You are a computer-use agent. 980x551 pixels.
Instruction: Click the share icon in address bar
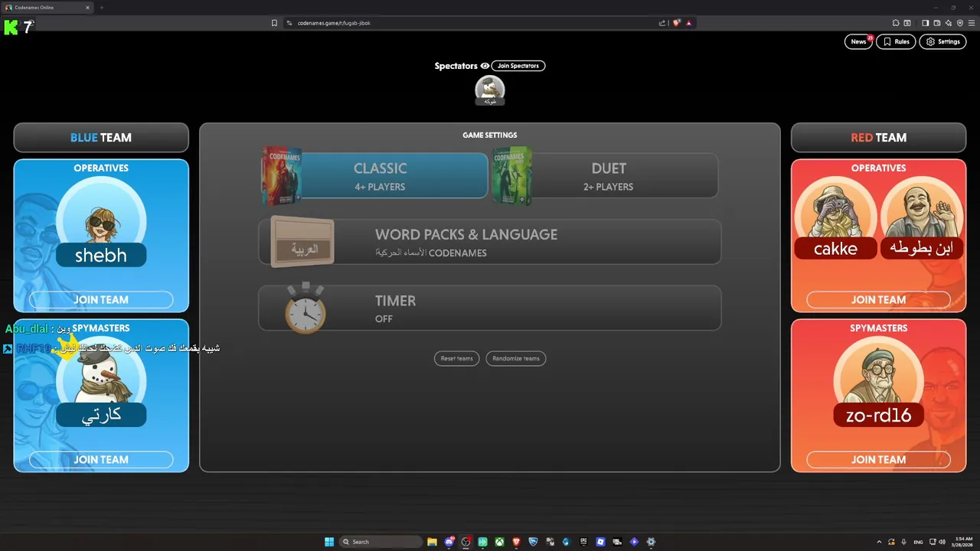click(x=662, y=23)
